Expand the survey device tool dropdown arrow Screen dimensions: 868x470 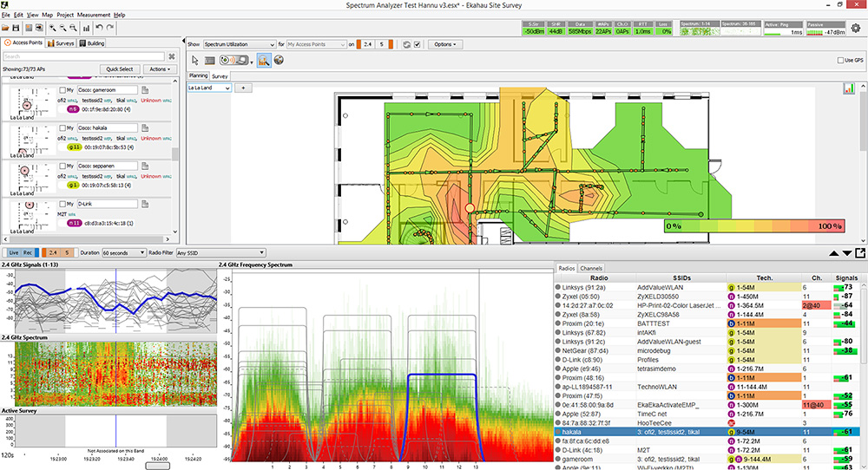[252, 62]
